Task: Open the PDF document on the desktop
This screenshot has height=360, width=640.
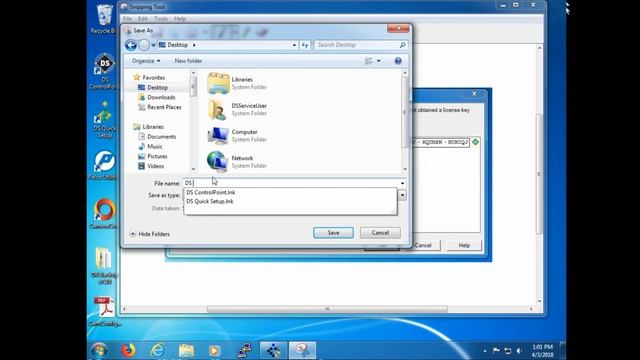Action: click(105, 311)
